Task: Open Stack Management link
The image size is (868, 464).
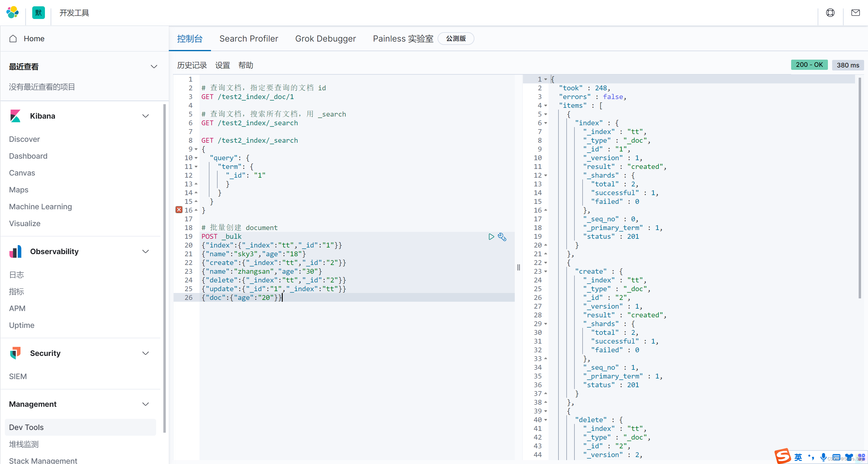Action: [43, 460]
